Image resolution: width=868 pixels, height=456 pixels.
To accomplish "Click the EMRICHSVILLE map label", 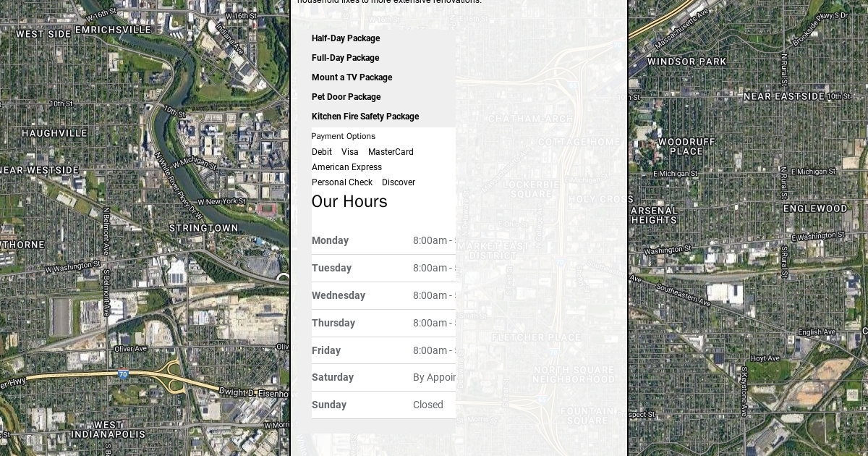I will 114,30.
